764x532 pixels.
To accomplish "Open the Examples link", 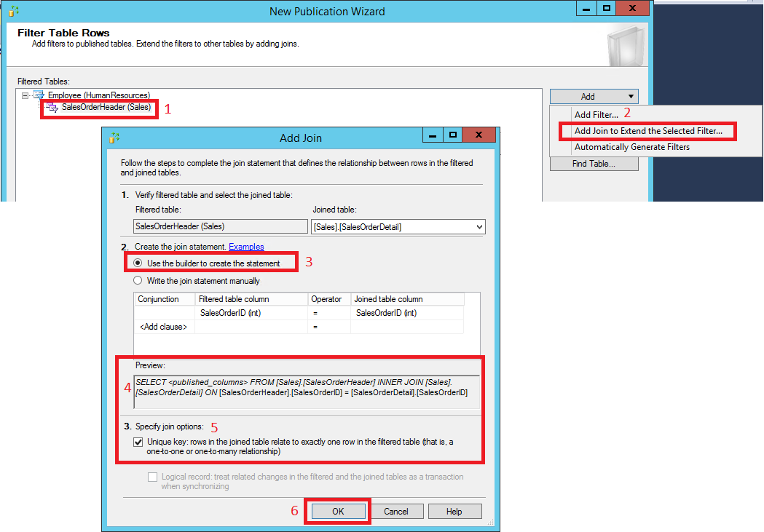I will (x=245, y=247).
